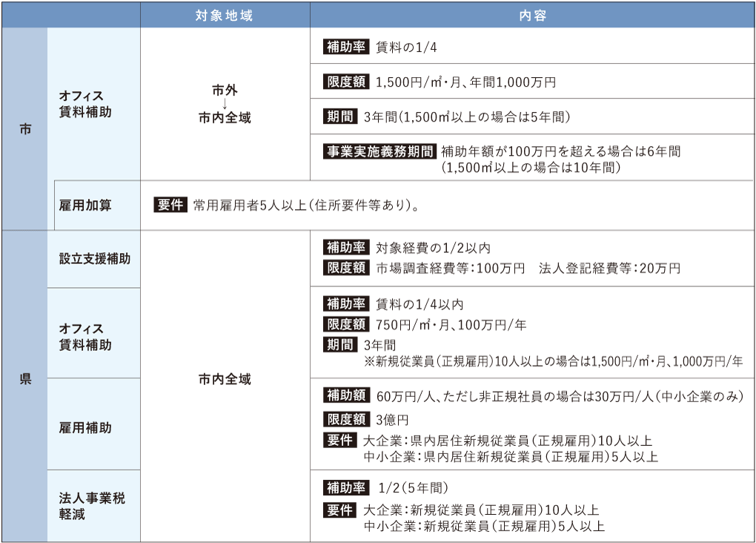Click the text 60万円/人、ただし非正規社員の場合
The width and height of the screenshot is (756, 543).
click(560, 396)
